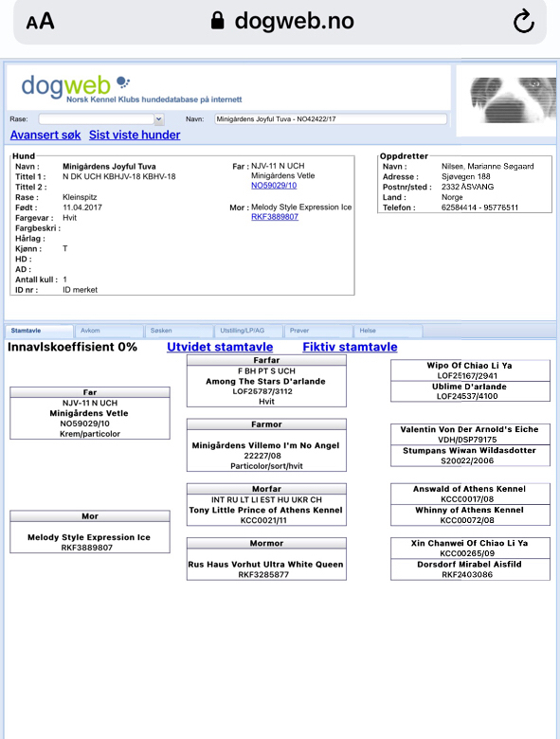
Task: Switch to the Utstilling/LP/AG tab
Action: (x=248, y=331)
